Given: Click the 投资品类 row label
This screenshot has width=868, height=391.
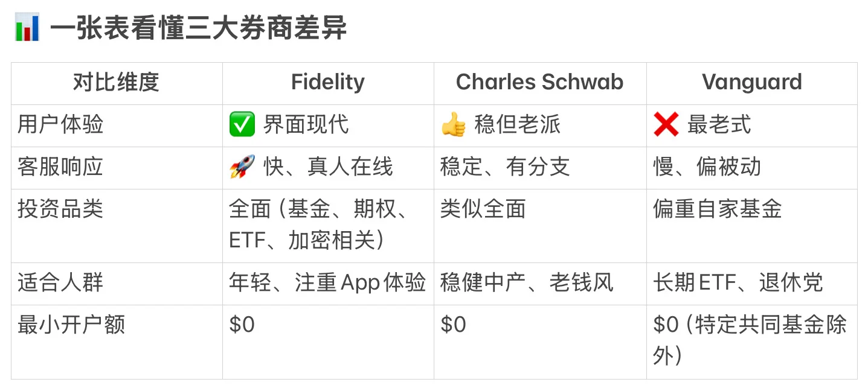Looking at the screenshot, I should click(x=60, y=209).
